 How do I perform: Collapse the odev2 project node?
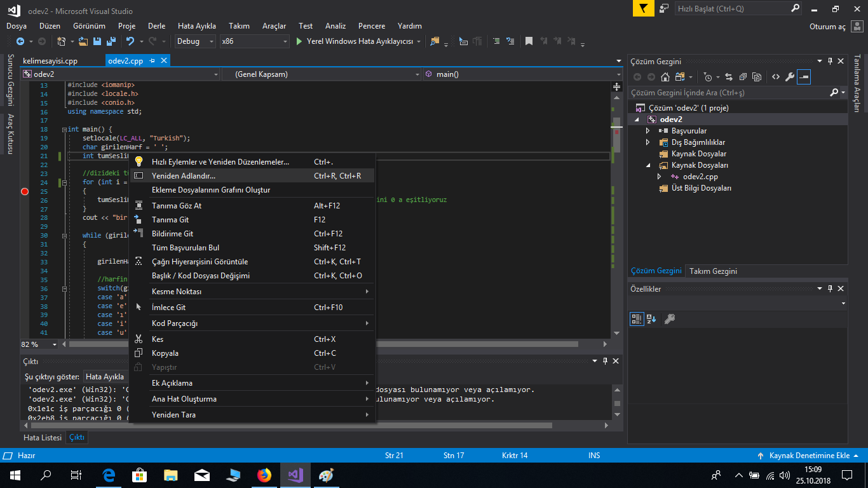coord(637,119)
